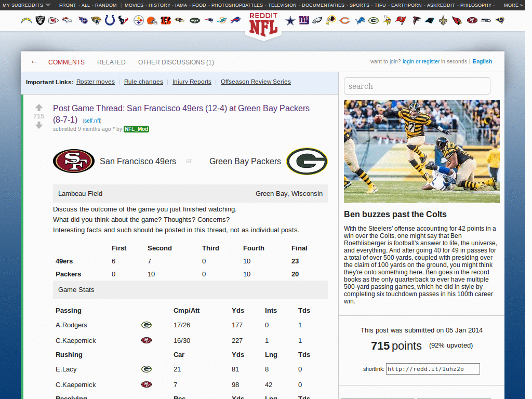Open the Titans logo in the team bar
This screenshot has height=399, width=532.
click(83, 21)
